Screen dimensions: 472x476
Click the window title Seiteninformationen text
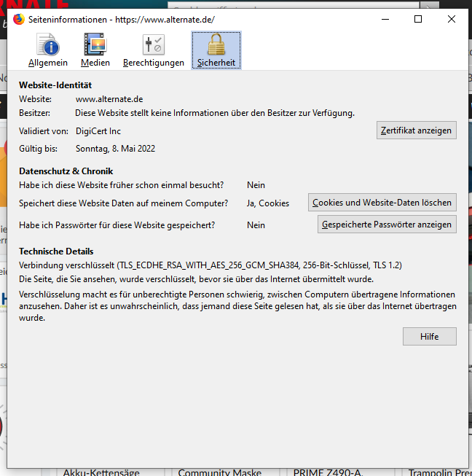point(122,20)
